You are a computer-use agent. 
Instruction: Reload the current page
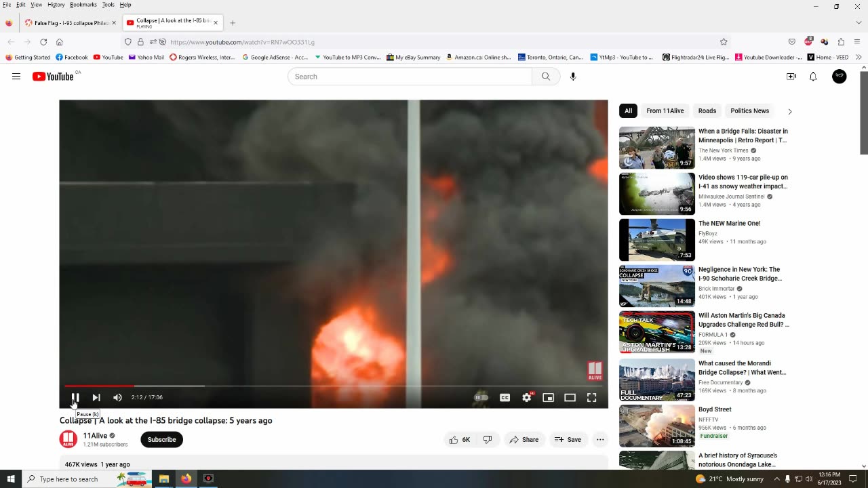(43, 42)
